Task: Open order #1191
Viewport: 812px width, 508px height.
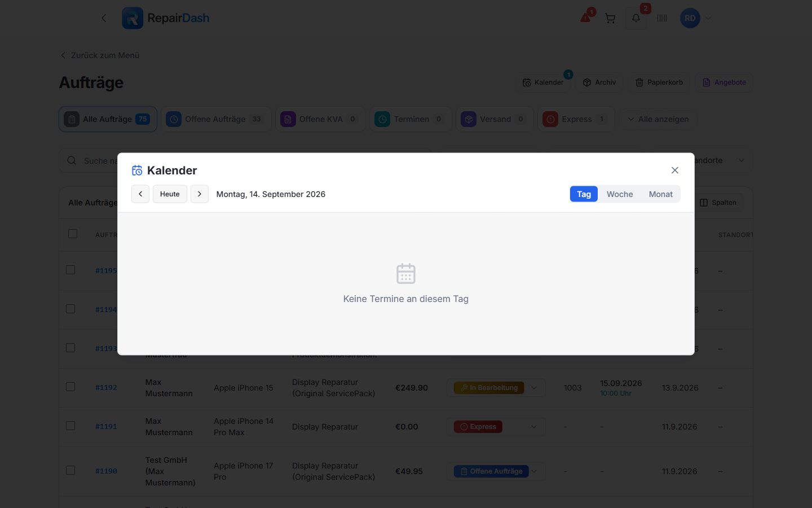Action: pyautogui.click(x=106, y=427)
